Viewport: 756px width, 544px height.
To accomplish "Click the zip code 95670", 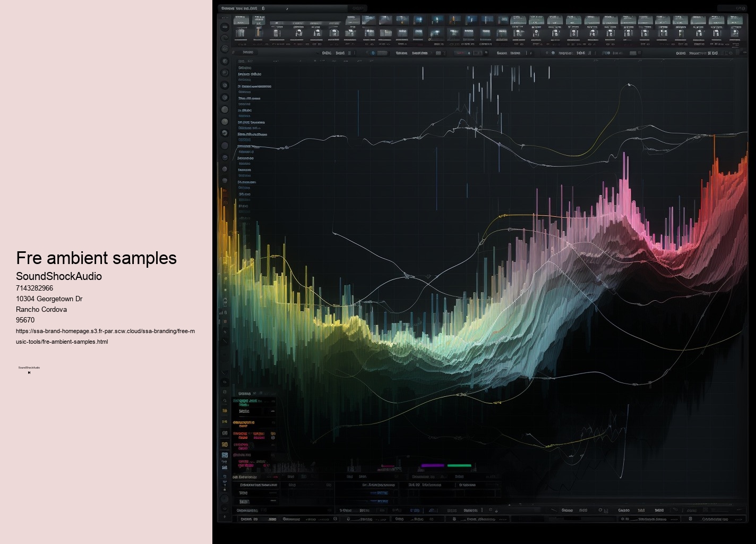I will coord(25,320).
